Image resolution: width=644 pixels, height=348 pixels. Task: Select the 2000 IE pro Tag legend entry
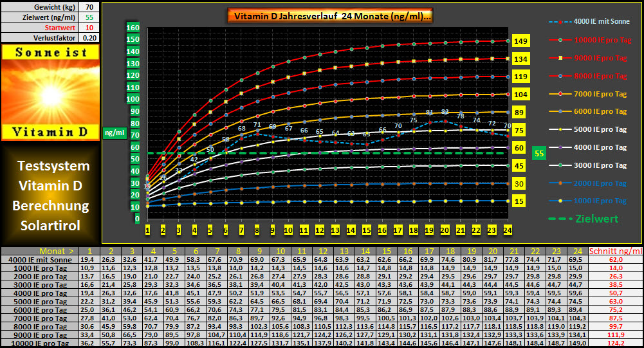pyautogui.click(x=588, y=183)
